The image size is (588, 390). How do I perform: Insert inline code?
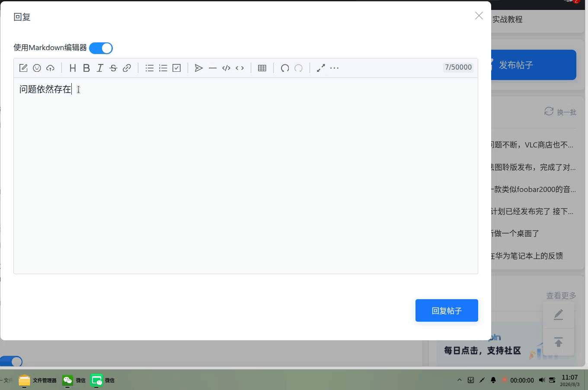coord(240,68)
